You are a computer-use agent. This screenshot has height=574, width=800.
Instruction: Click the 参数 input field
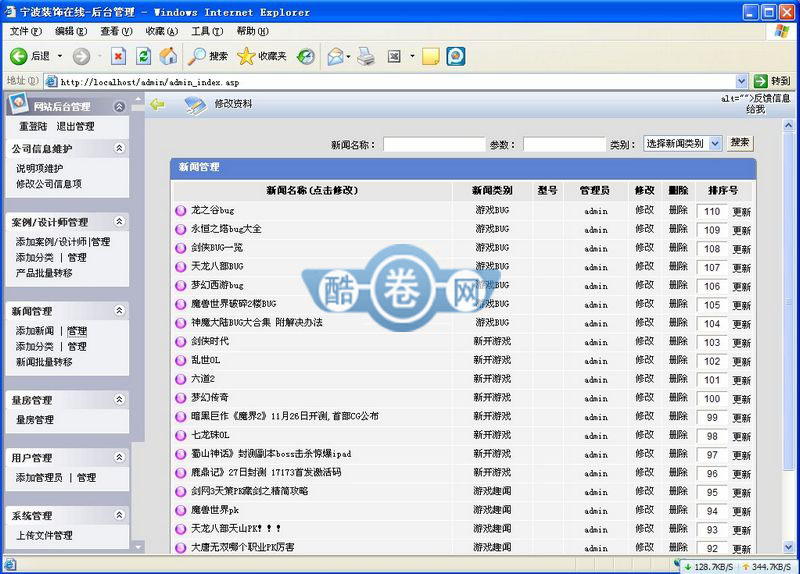[x=564, y=144]
